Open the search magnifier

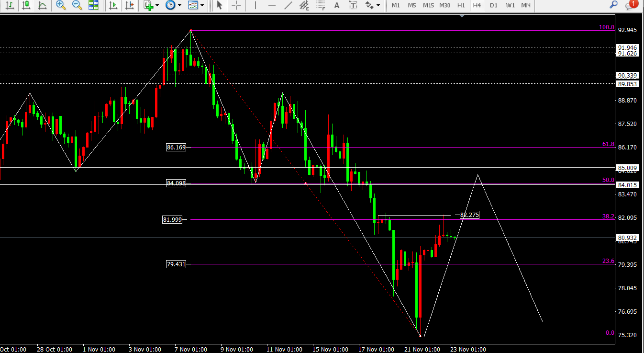(x=613, y=5)
